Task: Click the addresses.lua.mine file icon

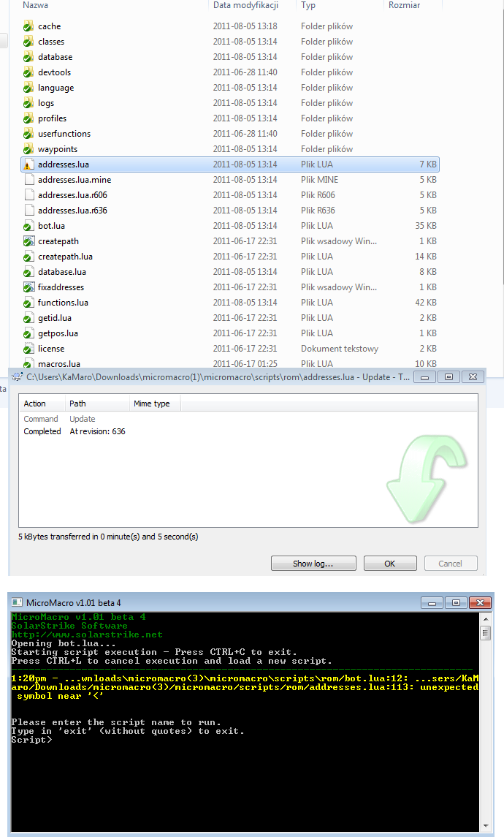Action: click(x=28, y=180)
